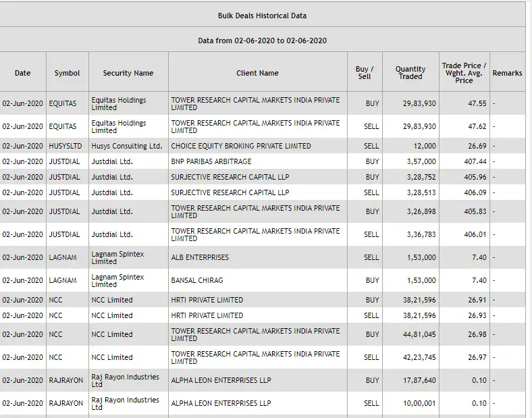This screenshot has width=532, height=418.
Task: Click the BANSAL CHIRAG client name
Action: coord(197,280)
